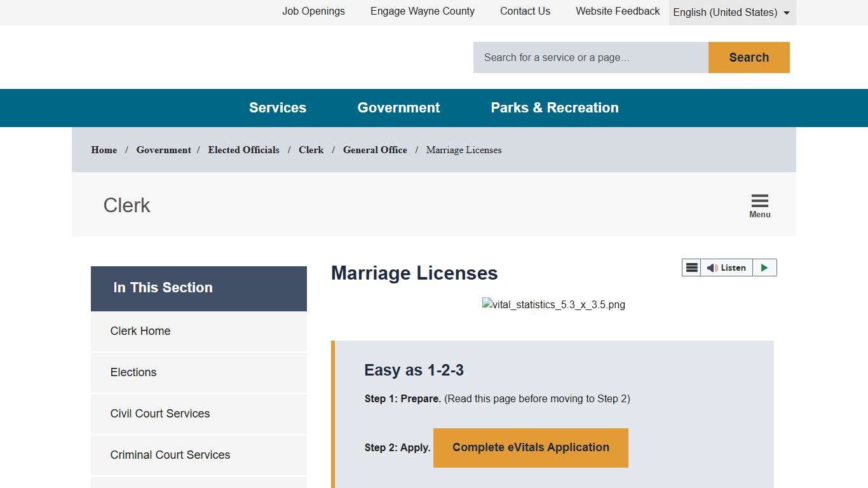Image resolution: width=868 pixels, height=488 pixels.
Task: Send Website Feedback
Action: pos(617,11)
